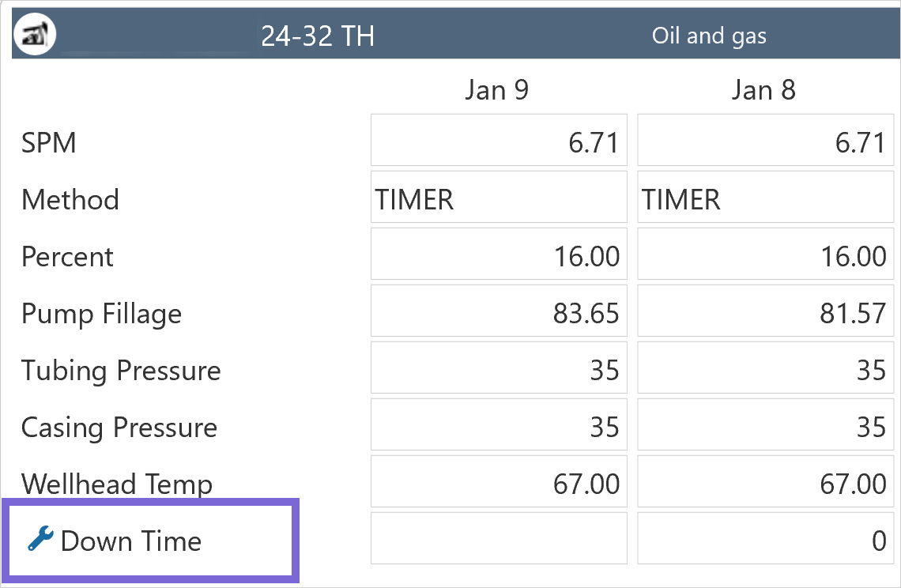Open the Jan 8 Method field

(x=765, y=200)
